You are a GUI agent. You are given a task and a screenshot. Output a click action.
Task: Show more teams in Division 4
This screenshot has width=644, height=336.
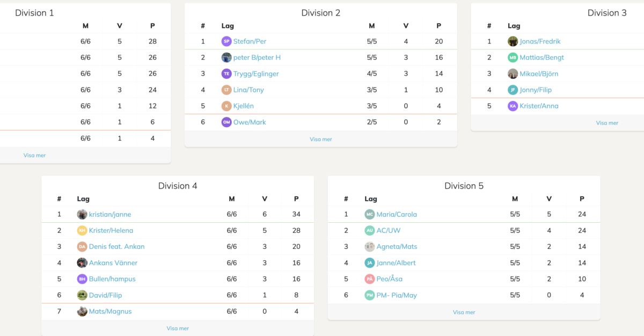pos(178,328)
